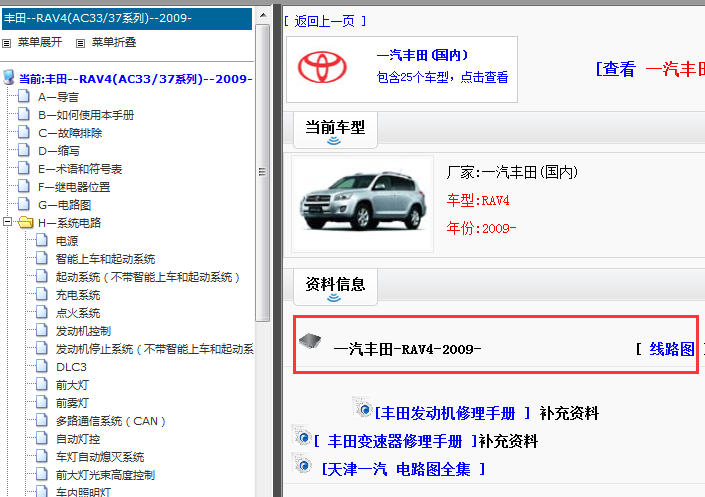Collapse the H—系统电路 tree node
The width and height of the screenshot is (705, 497).
coord(7,222)
